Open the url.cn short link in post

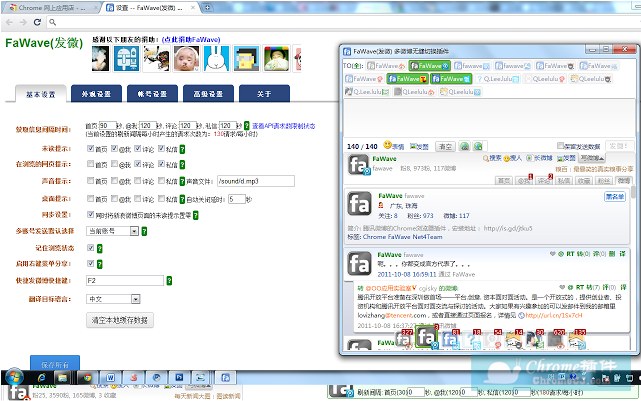pos(554,316)
